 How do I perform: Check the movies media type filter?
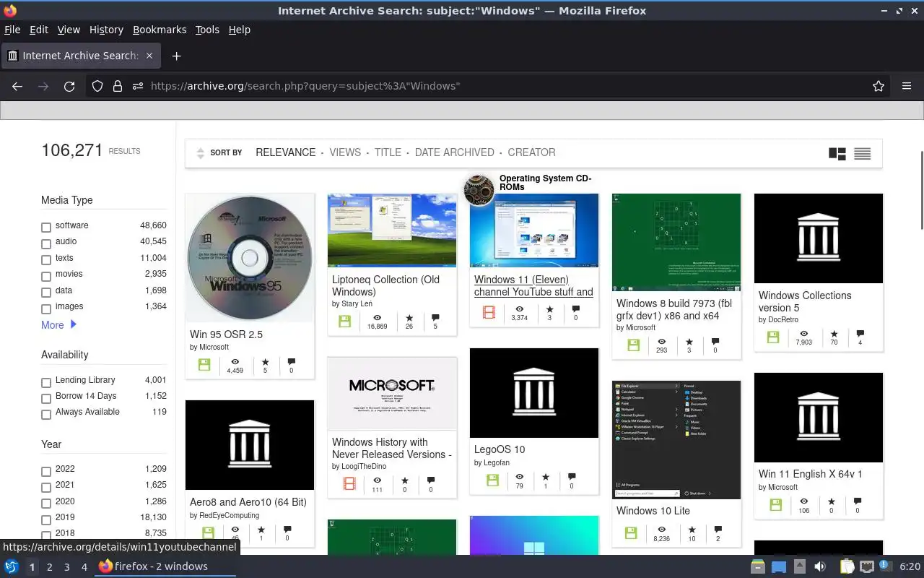tap(46, 276)
